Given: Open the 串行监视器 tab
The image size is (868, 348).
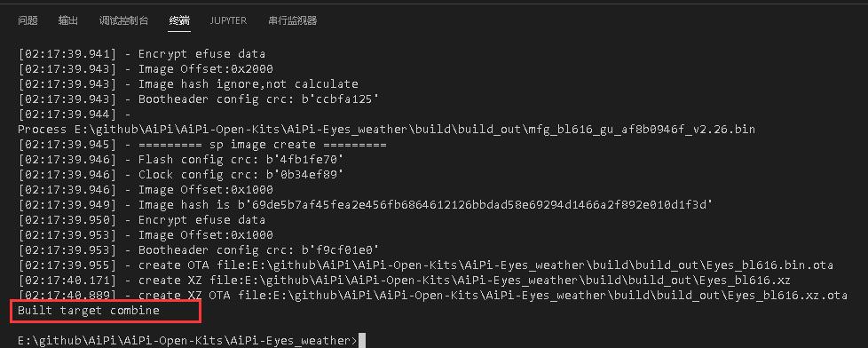Looking at the screenshot, I should click(x=292, y=20).
